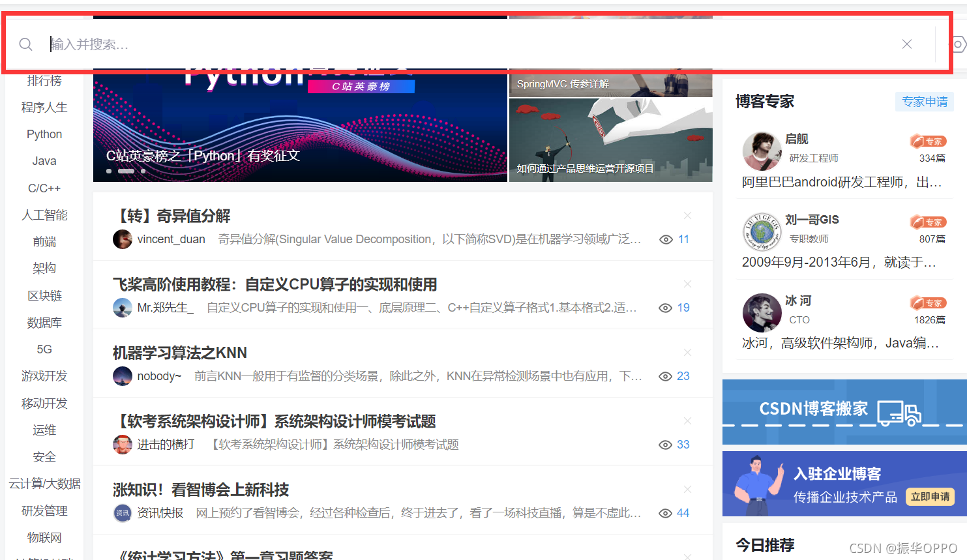Dismiss the 机器学习算法之KNN article
Screen dimensions: 967x560
[687, 352]
